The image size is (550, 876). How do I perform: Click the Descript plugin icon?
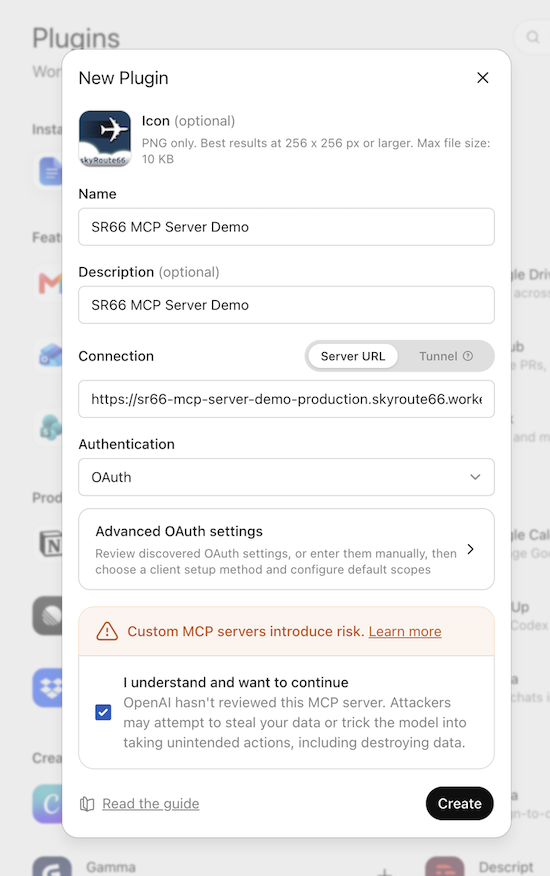pyautogui.click(x=445, y=867)
